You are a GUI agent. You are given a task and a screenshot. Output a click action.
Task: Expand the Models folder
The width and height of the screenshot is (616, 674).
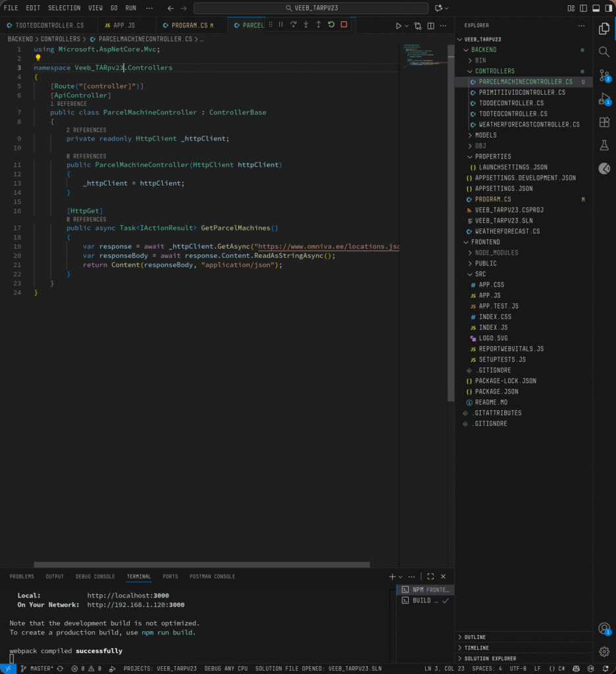tap(486, 135)
